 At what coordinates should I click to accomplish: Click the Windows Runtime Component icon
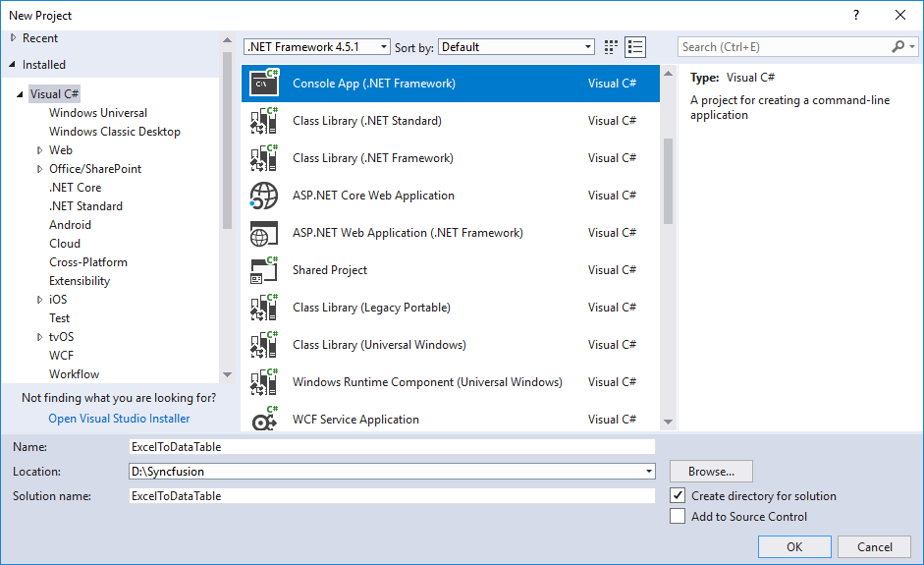pyautogui.click(x=264, y=381)
